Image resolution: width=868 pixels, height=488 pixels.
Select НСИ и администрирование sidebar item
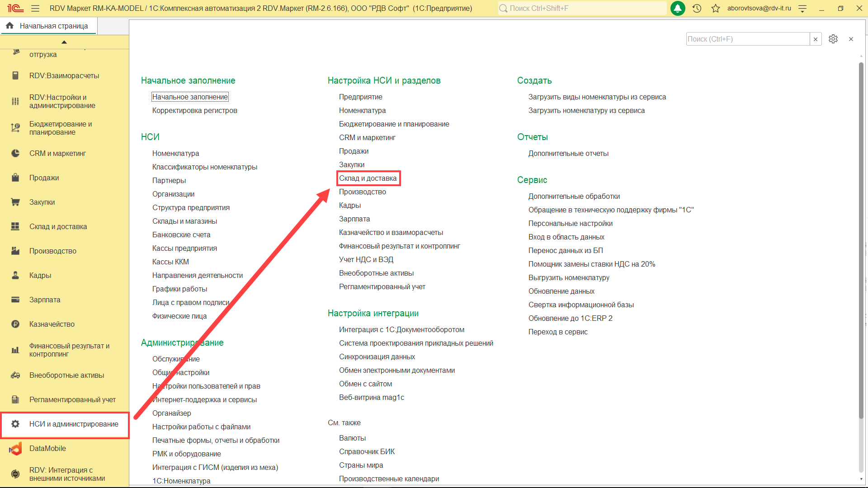74,424
